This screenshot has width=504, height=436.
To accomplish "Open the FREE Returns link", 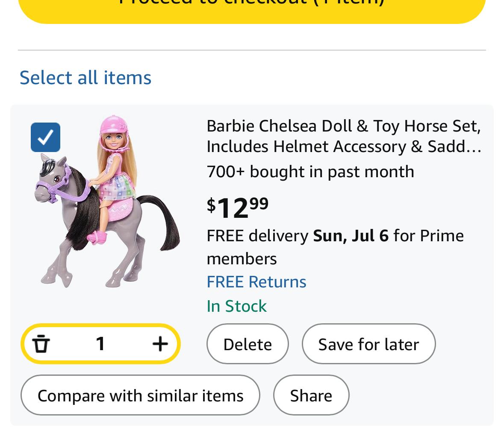I will pyautogui.click(x=256, y=282).
